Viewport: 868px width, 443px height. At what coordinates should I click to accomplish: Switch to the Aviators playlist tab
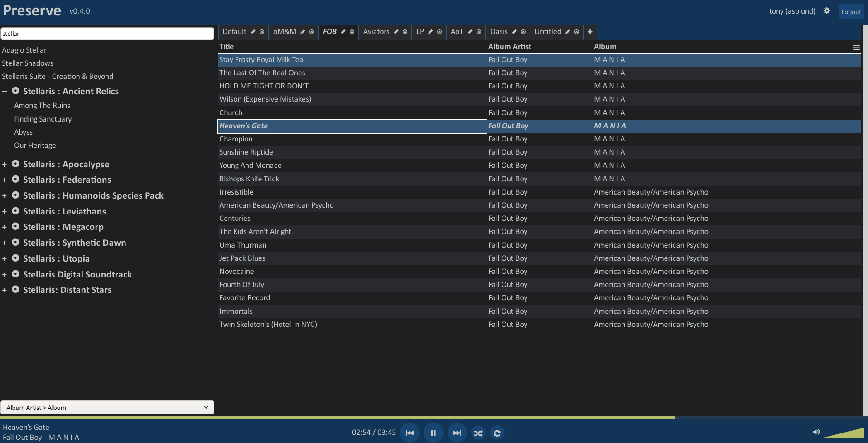tap(376, 32)
